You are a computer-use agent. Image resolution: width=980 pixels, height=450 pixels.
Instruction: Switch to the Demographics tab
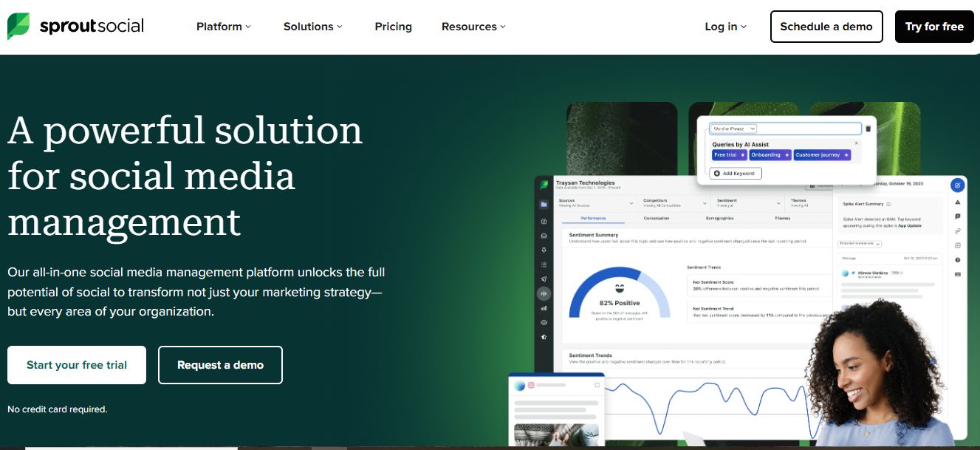click(x=719, y=218)
